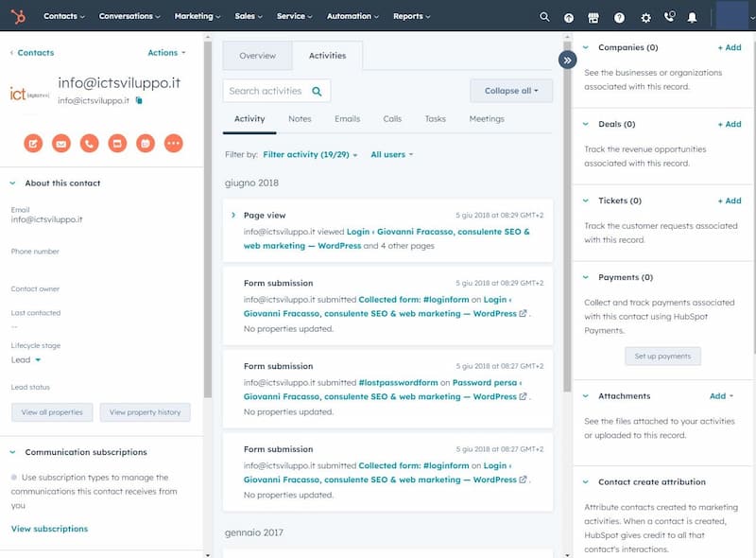756x558 pixels.
Task: Open the Contacts navigation menu
Action: point(63,16)
